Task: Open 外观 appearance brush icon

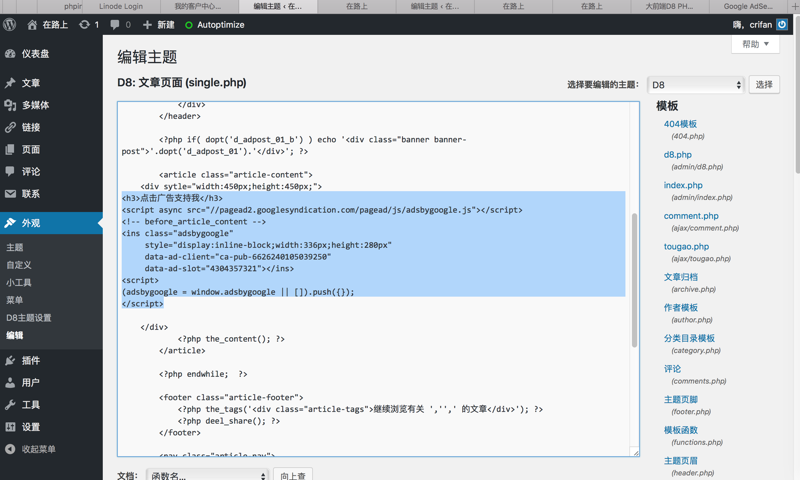Action: pyautogui.click(x=10, y=223)
